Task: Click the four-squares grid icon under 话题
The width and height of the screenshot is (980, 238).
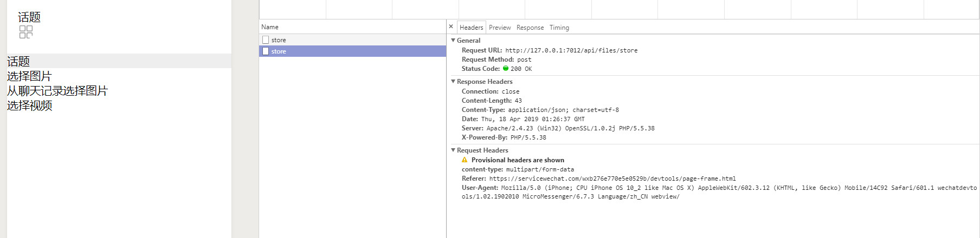Action: point(26,32)
